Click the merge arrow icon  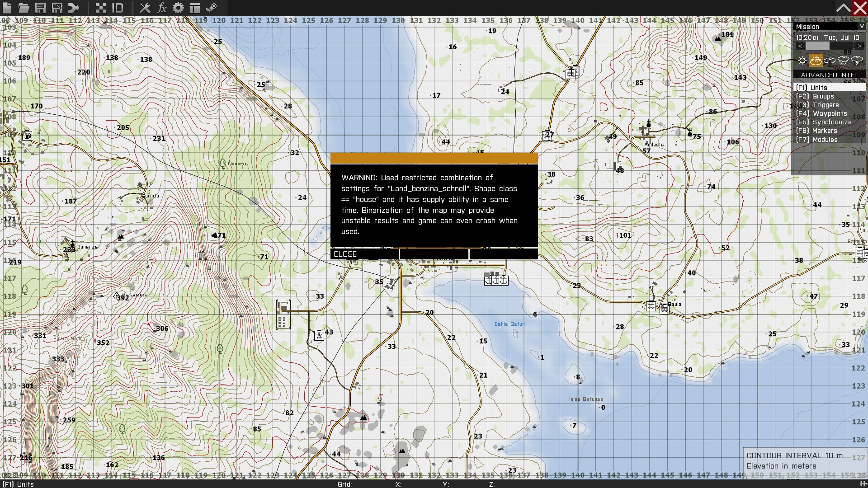click(74, 8)
